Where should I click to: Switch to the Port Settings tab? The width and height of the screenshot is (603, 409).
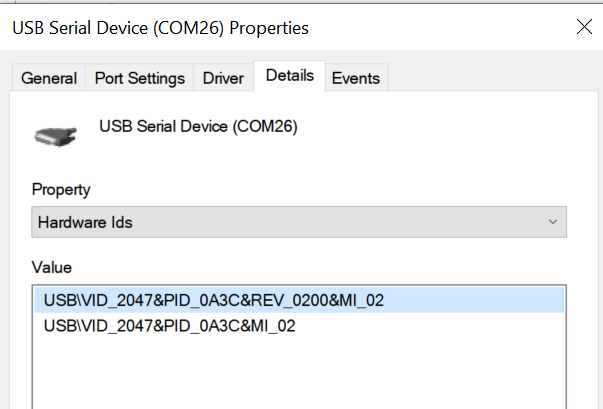(x=140, y=78)
